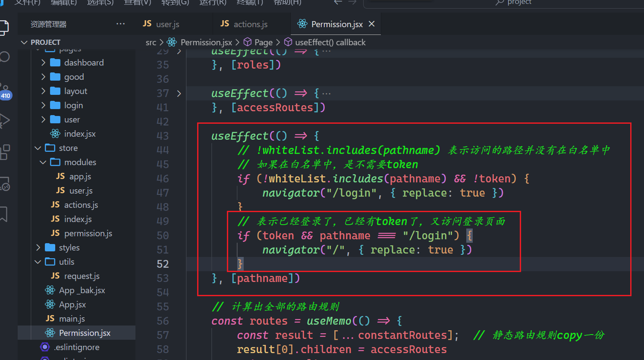Switch to the user.js editor tab
644x360 pixels.
click(x=167, y=24)
